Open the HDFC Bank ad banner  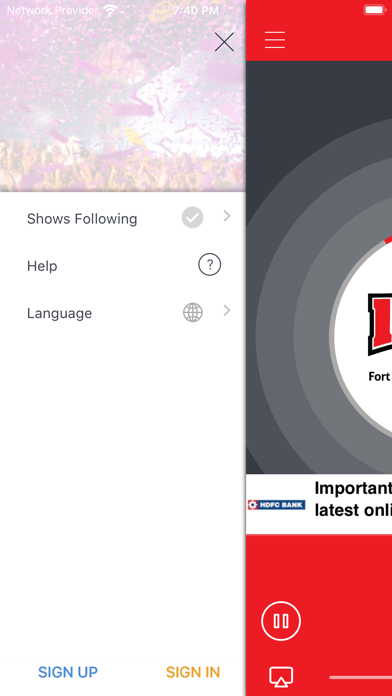tap(319, 504)
